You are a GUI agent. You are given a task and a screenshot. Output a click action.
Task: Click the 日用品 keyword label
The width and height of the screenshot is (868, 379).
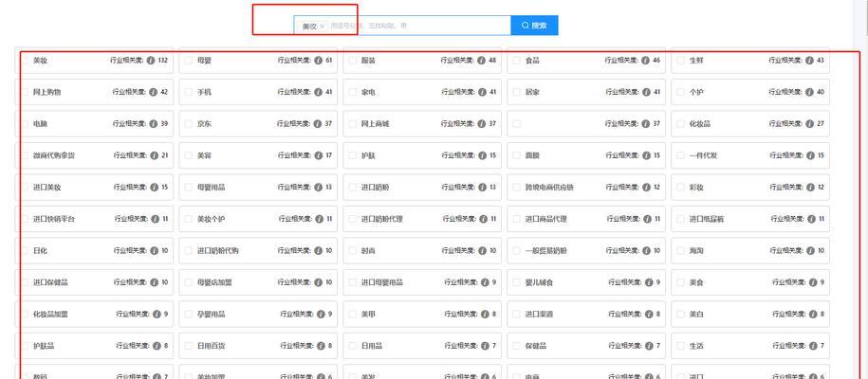372,346
